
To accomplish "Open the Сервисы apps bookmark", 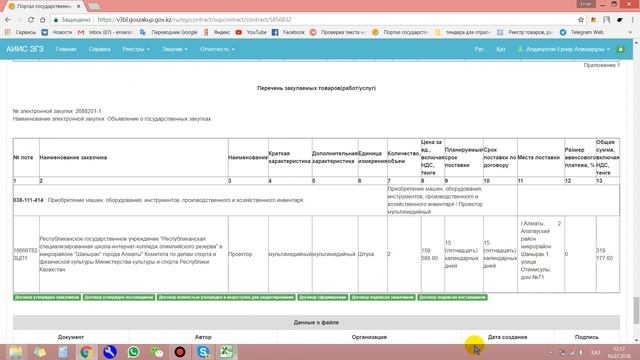I will [x=21, y=32].
